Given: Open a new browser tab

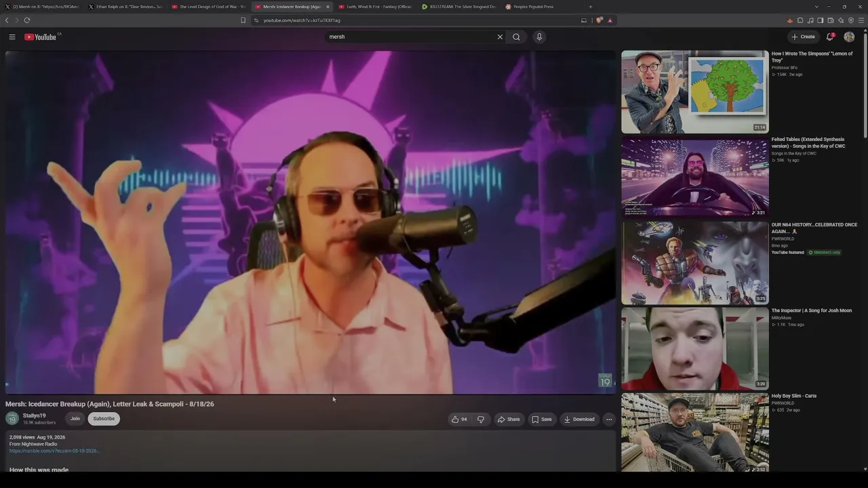Looking at the screenshot, I should click(x=590, y=7).
